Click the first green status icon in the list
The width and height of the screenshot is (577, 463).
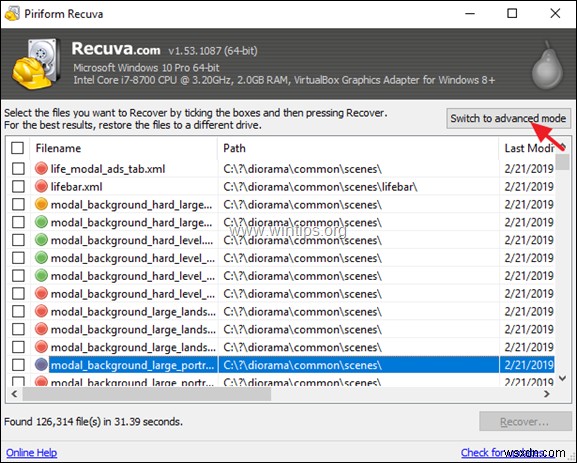coord(41,222)
